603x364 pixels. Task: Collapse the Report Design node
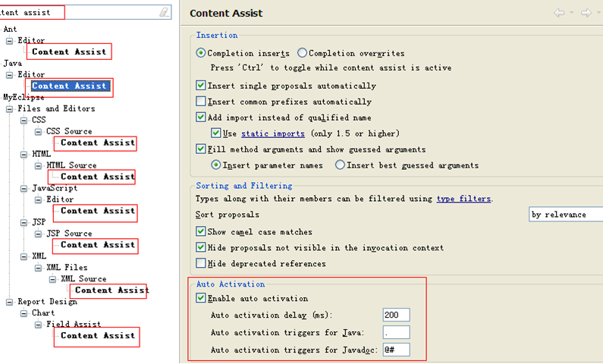tap(9, 302)
